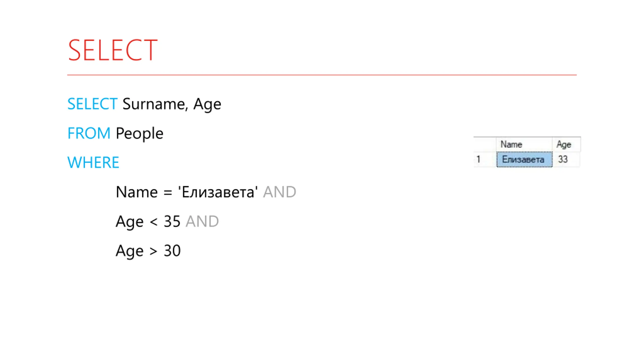
Task: Select the result cell with value 33
Action: (x=567, y=159)
